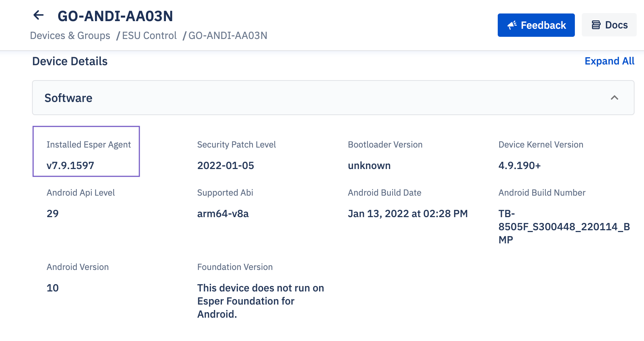Click the Software section header
This screenshot has height=341, width=644.
333,98
